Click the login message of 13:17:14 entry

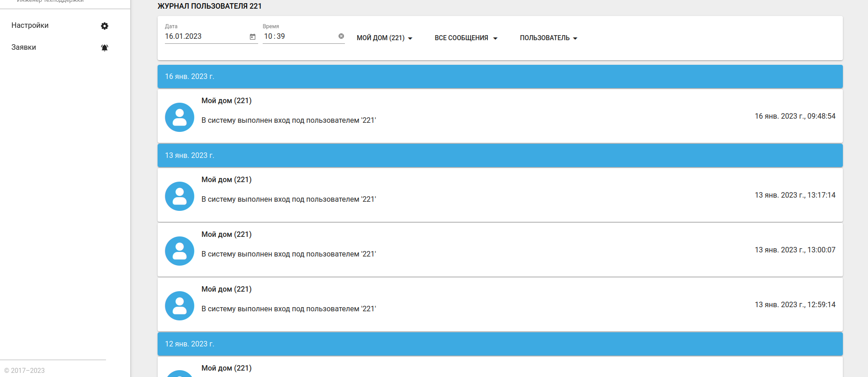coord(289,199)
